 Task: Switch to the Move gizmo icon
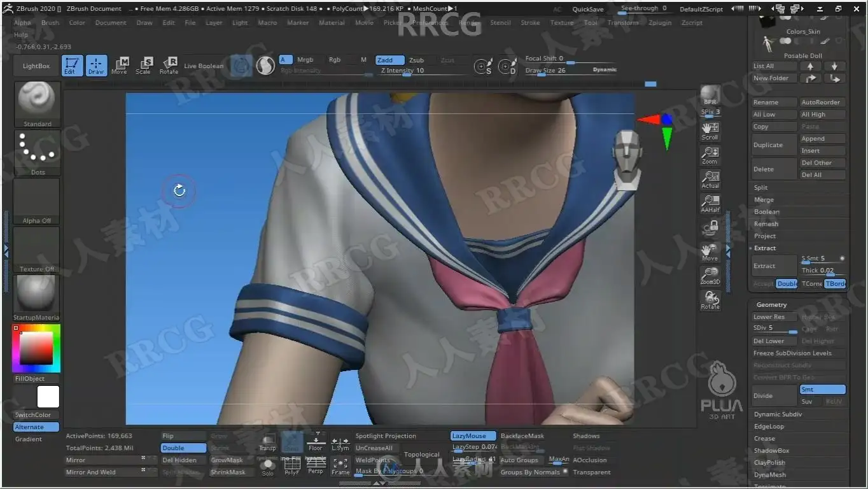coord(119,66)
